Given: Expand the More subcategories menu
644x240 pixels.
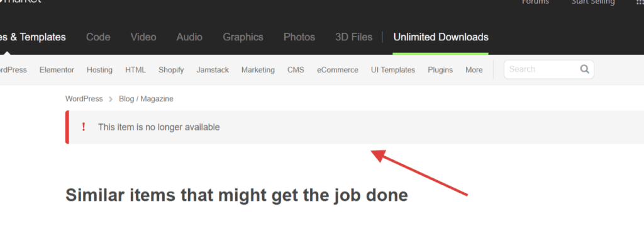Looking at the screenshot, I should [x=474, y=70].
